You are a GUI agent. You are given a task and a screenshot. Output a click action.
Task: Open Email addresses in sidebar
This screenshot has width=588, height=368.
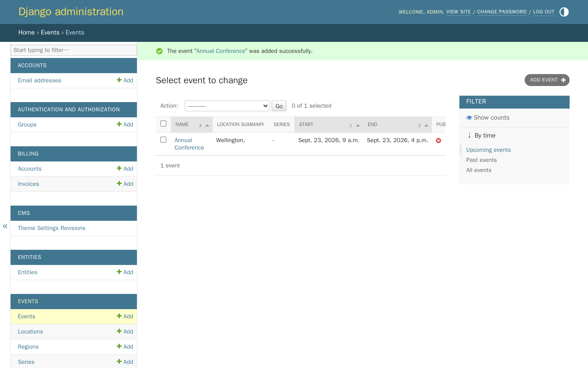[x=40, y=80]
